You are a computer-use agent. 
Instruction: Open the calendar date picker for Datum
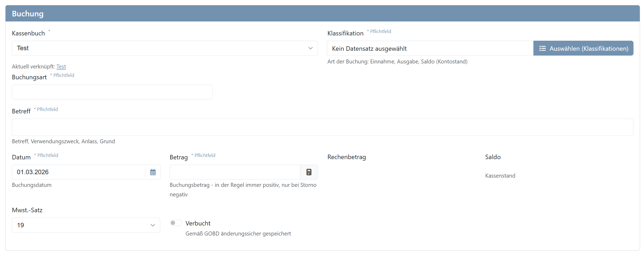(153, 172)
